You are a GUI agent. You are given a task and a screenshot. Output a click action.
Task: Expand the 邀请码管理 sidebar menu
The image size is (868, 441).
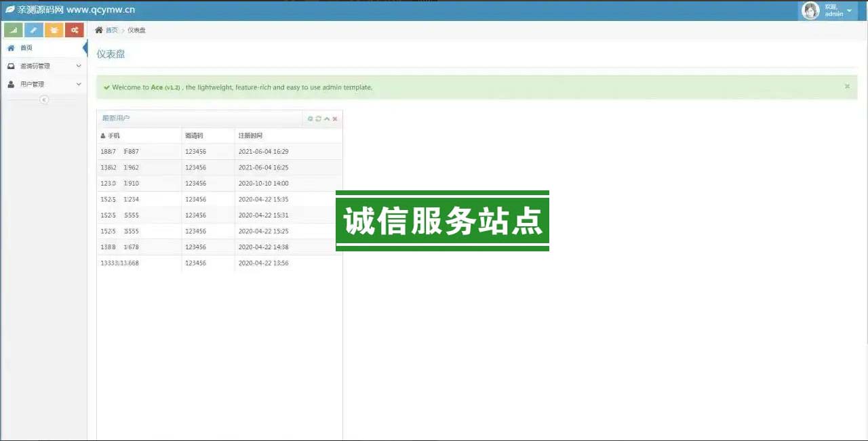43,66
